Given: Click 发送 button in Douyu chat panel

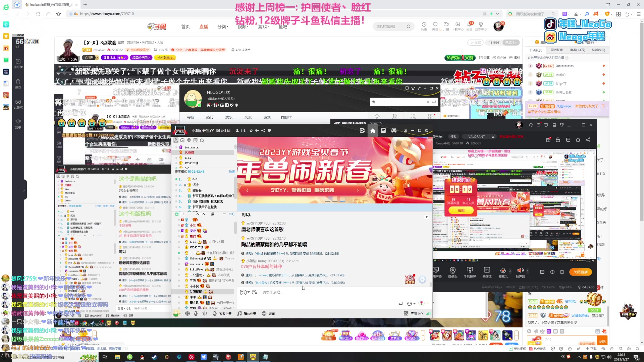Looking at the screenshot, I should 602,342.
